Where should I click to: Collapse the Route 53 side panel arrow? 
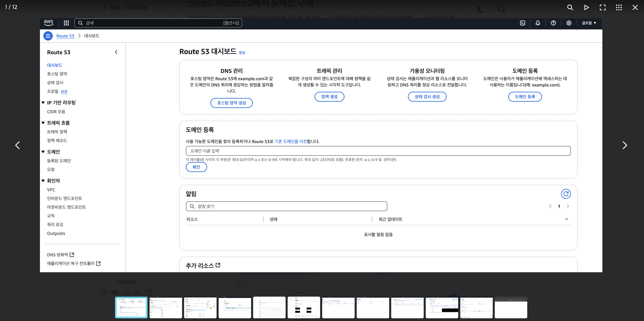coord(116,52)
